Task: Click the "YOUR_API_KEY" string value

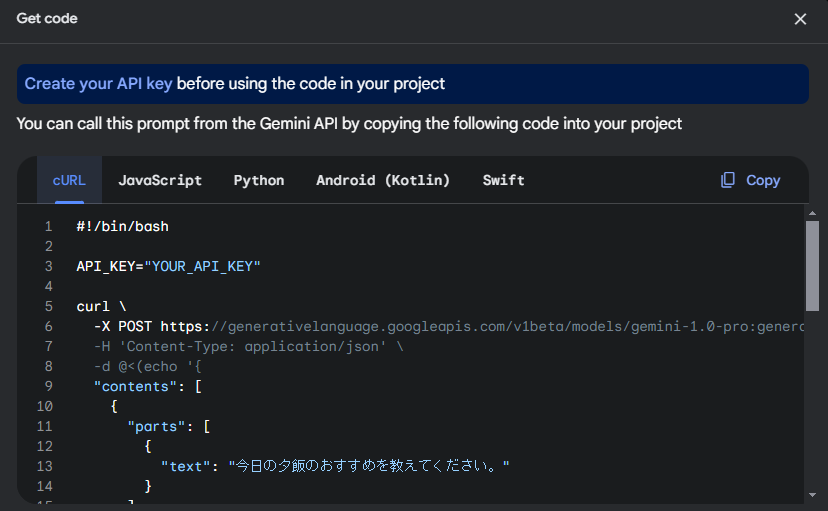Action: pos(203,266)
